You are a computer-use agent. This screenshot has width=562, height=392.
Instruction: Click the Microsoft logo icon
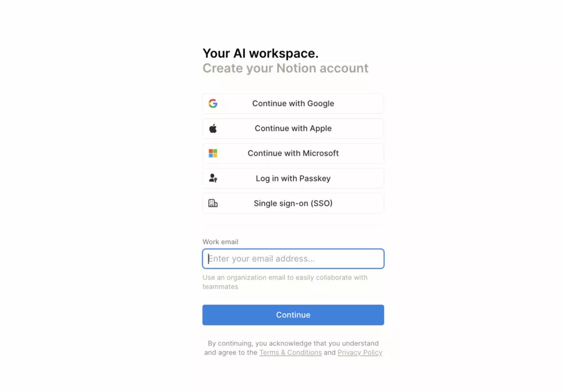pos(214,153)
